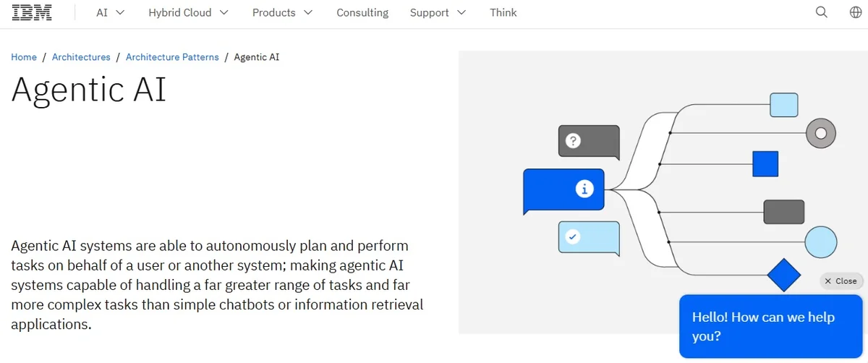Open the Architectures breadcrumb link
Image resolution: width=868 pixels, height=363 pixels.
pos(81,57)
